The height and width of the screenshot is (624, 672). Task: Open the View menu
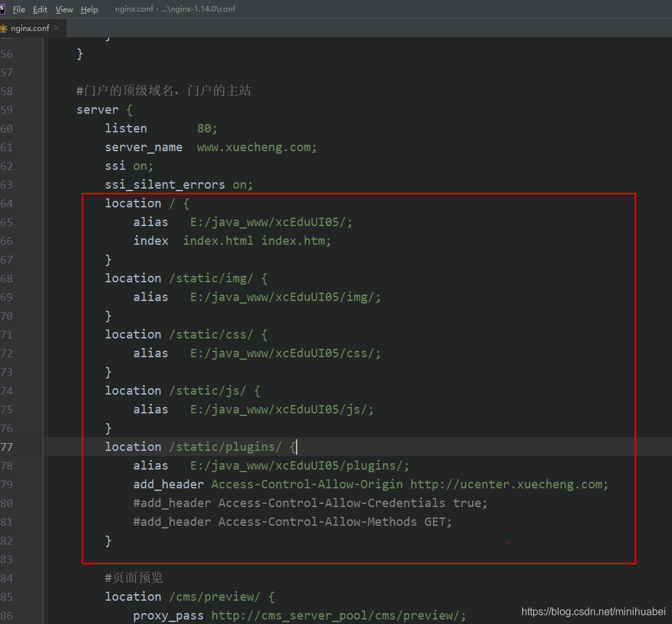(x=64, y=10)
